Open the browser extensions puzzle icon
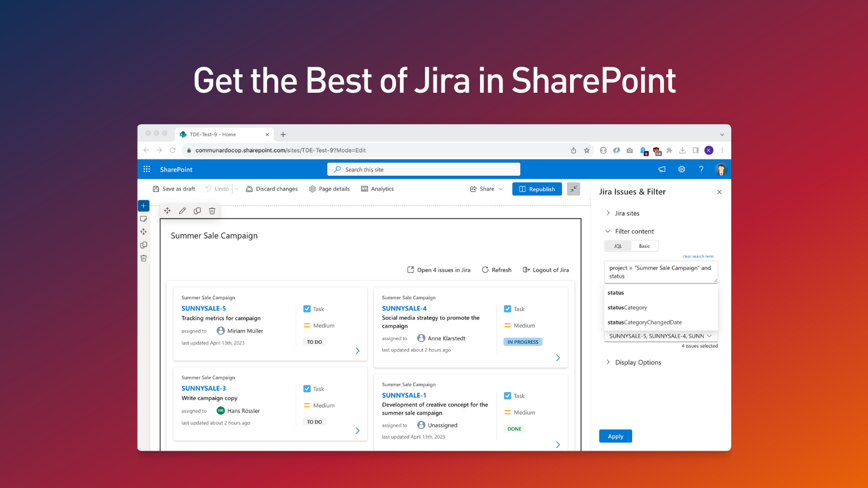The image size is (868, 488). [x=669, y=150]
